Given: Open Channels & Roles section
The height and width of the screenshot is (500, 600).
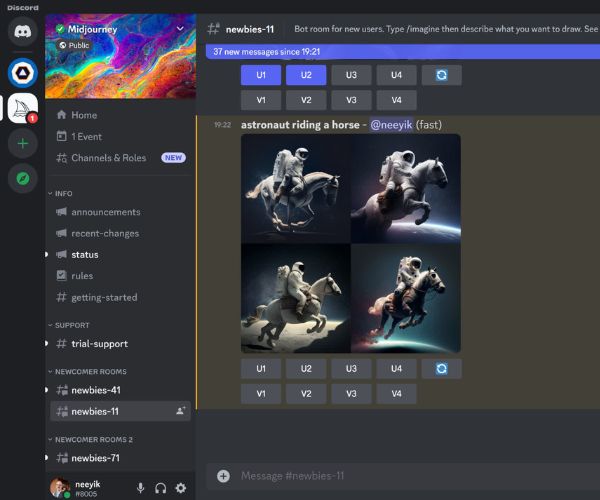Looking at the screenshot, I should tap(108, 158).
